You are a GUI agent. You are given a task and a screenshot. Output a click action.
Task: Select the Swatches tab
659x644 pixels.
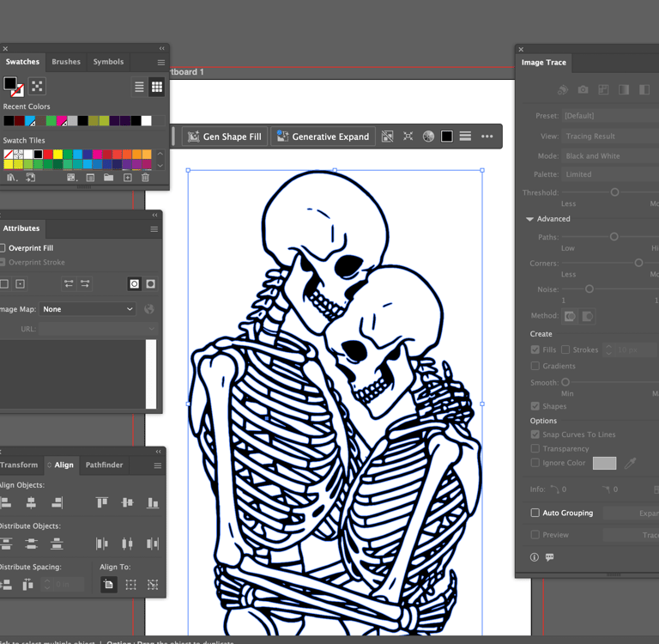(22, 62)
